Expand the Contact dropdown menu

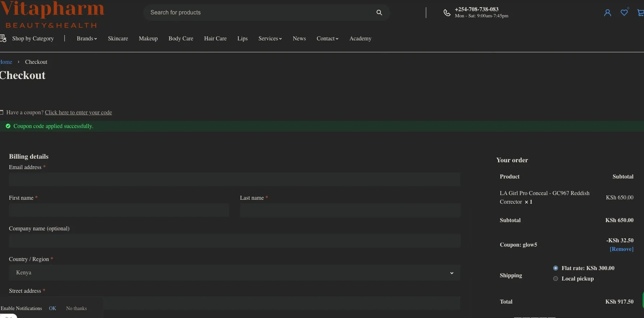click(x=328, y=39)
